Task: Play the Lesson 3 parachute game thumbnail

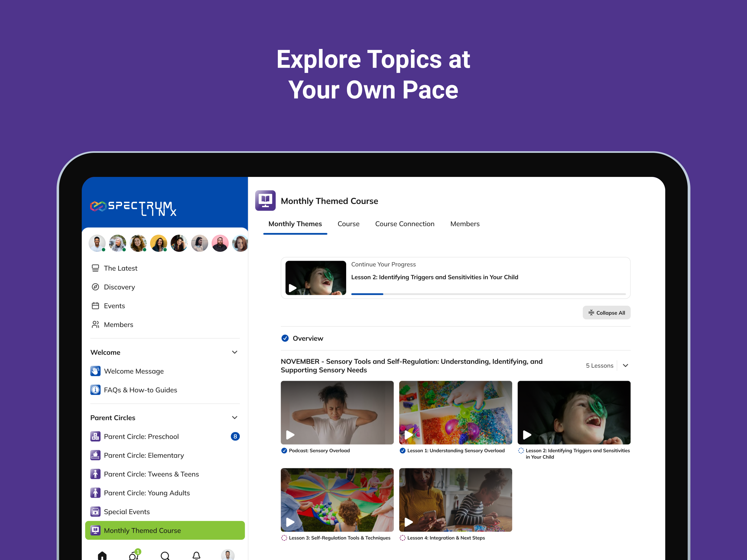Action: tap(337, 500)
